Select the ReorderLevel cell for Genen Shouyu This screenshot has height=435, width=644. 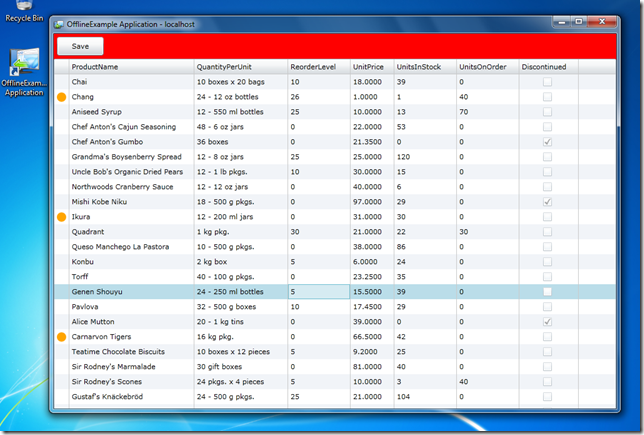click(317, 292)
